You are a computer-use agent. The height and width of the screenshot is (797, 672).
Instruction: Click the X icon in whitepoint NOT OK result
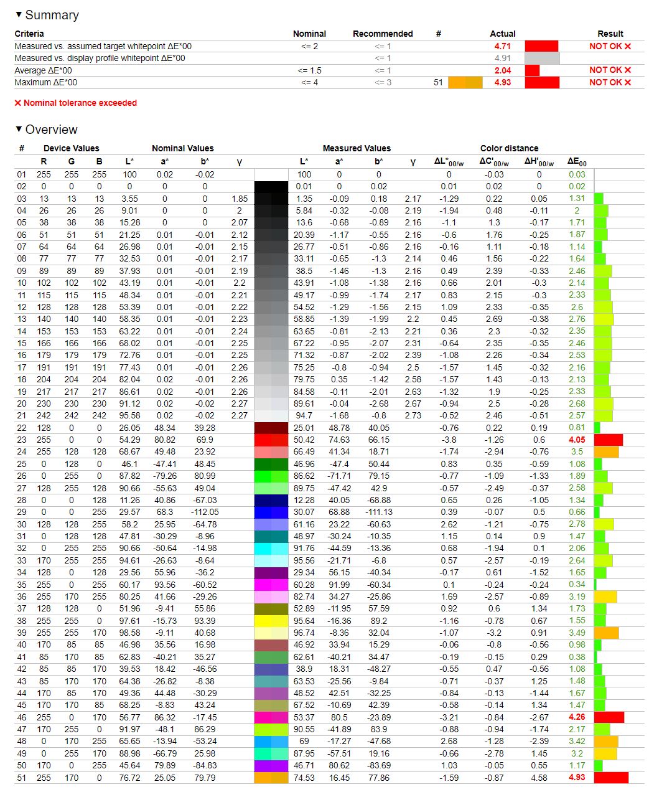[628, 46]
